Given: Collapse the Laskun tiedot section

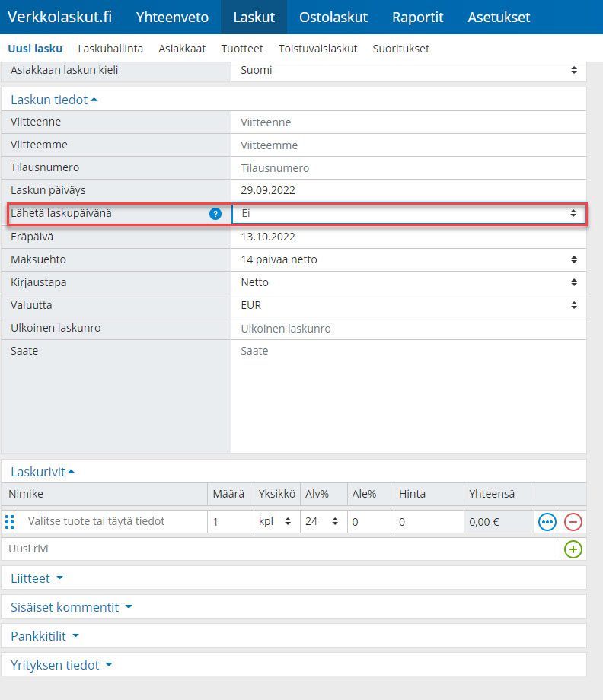Looking at the screenshot, I should click(54, 100).
